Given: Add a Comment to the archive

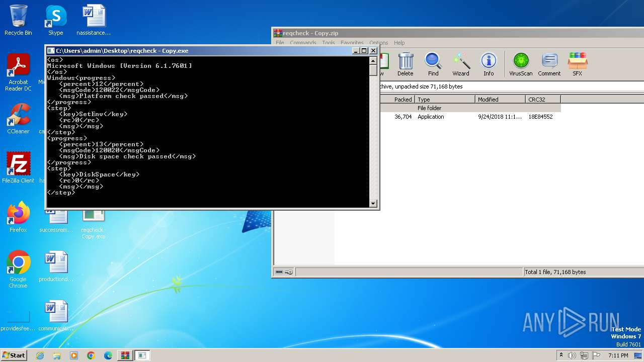Looking at the screenshot, I should pyautogui.click(x=549, y=64).
